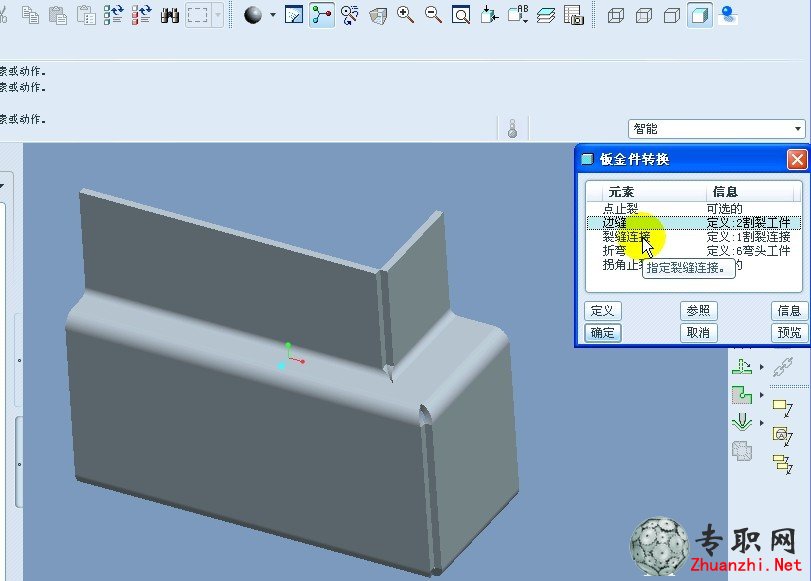Viewport: 811px width, 581px height.
Task: Switch to Wireframe display style
Action: 615,15
